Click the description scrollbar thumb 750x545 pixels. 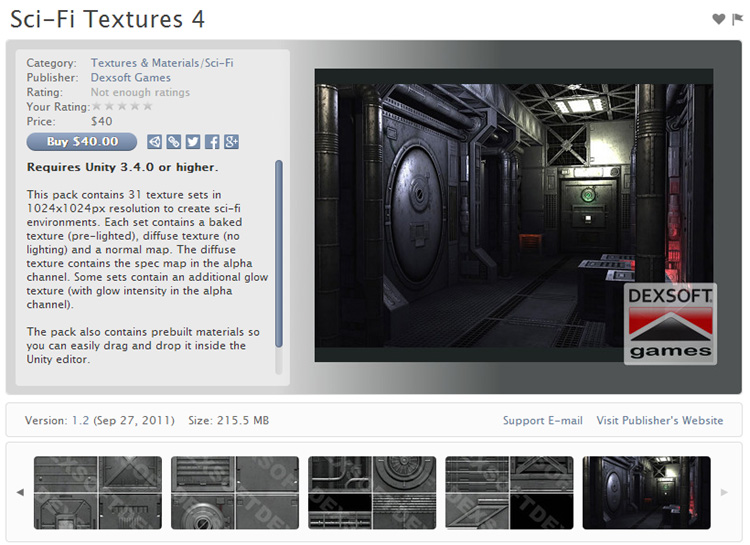click(279, 254)
